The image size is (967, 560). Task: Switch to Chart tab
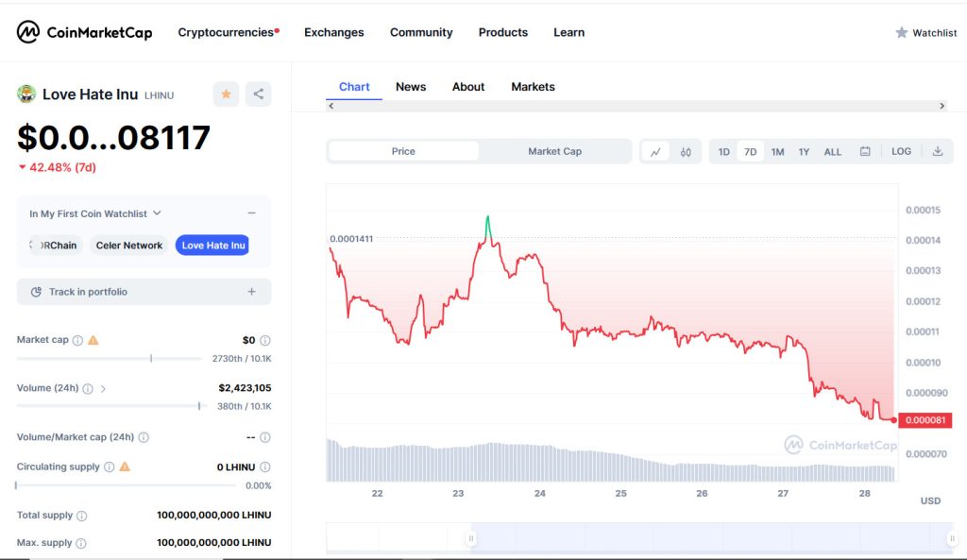point(354,87)
